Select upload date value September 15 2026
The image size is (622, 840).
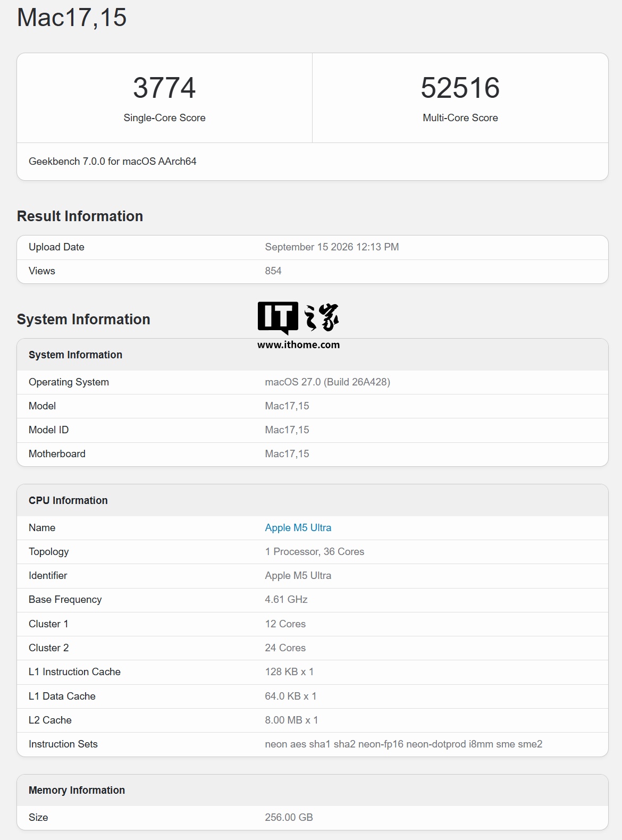(332, 247)
